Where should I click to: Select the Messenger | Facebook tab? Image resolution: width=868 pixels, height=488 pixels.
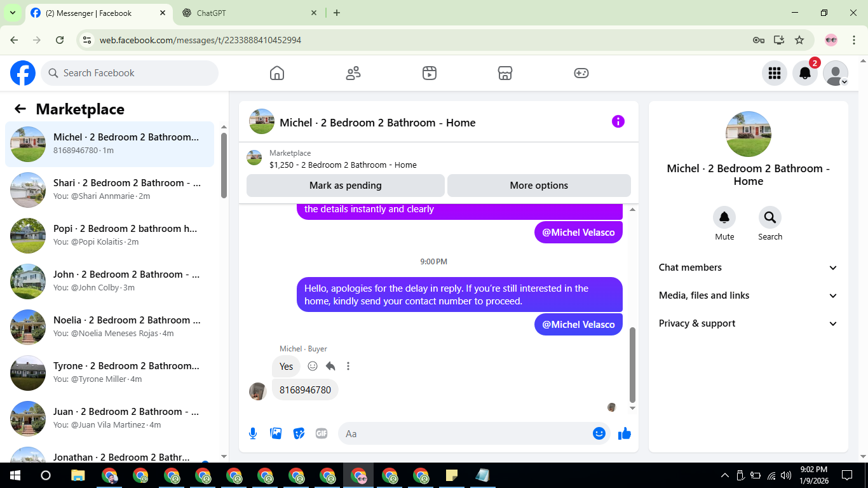(98, 13)
